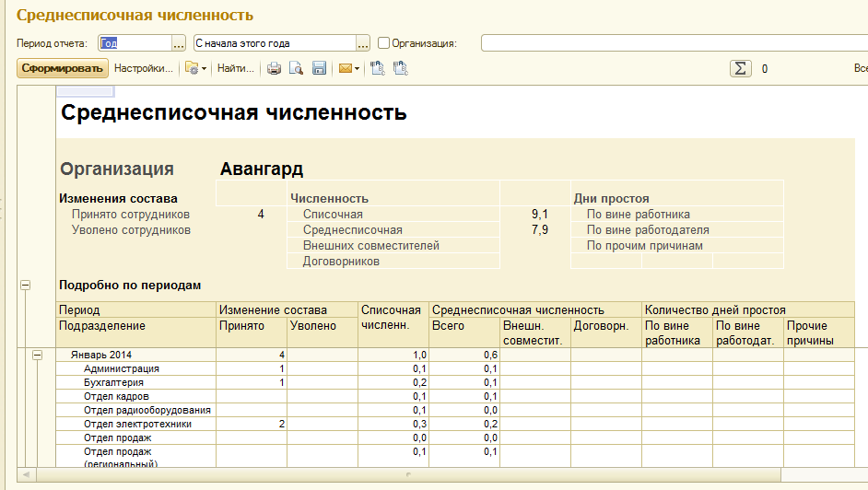868x490 pixels.
Task: Click the print icon
Action: pos(274,68)
